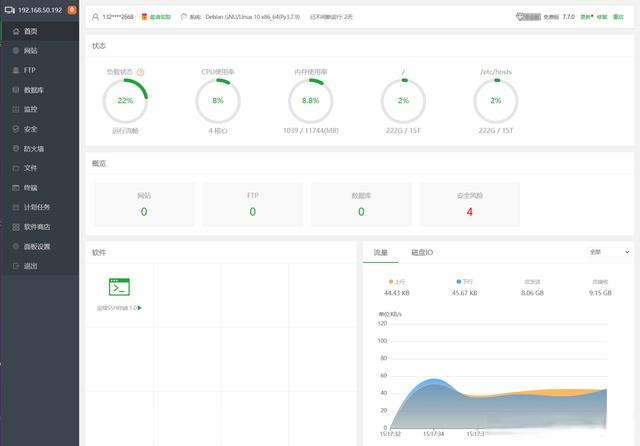Click the 更新 update link in header
This screenshot has width=640, height=446.
pyautogui.click(x=583, y=17)
